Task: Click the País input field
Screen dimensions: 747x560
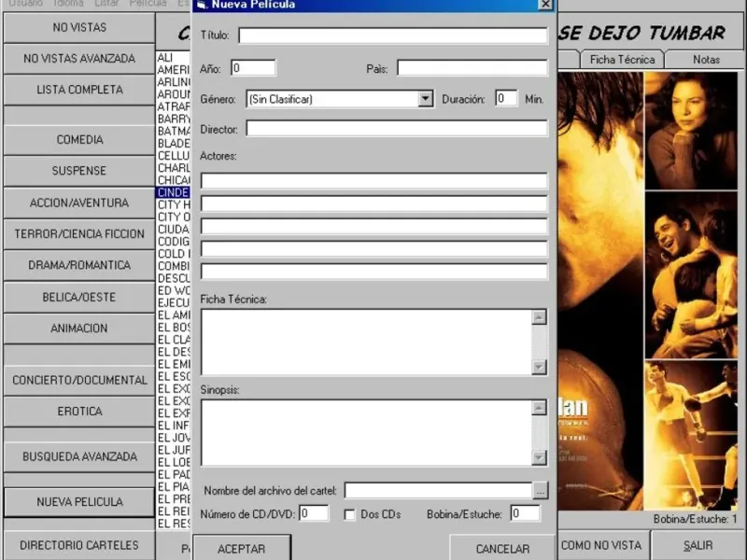Action: pos(472,68)
